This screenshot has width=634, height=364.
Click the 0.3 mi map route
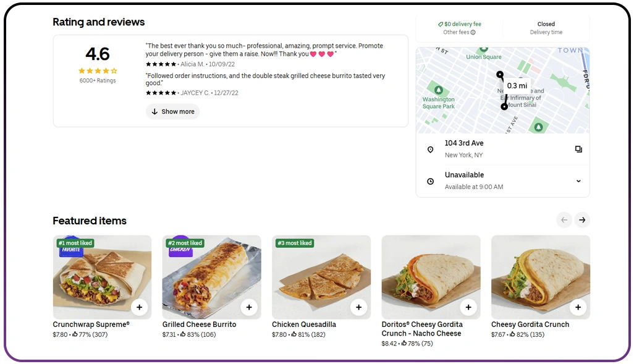click(x=516, y=86)
